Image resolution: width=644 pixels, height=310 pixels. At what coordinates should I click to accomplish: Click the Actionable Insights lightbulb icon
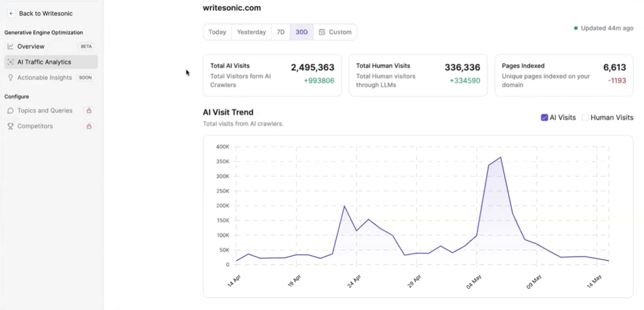pyautogui.click(x=11, y=78)
